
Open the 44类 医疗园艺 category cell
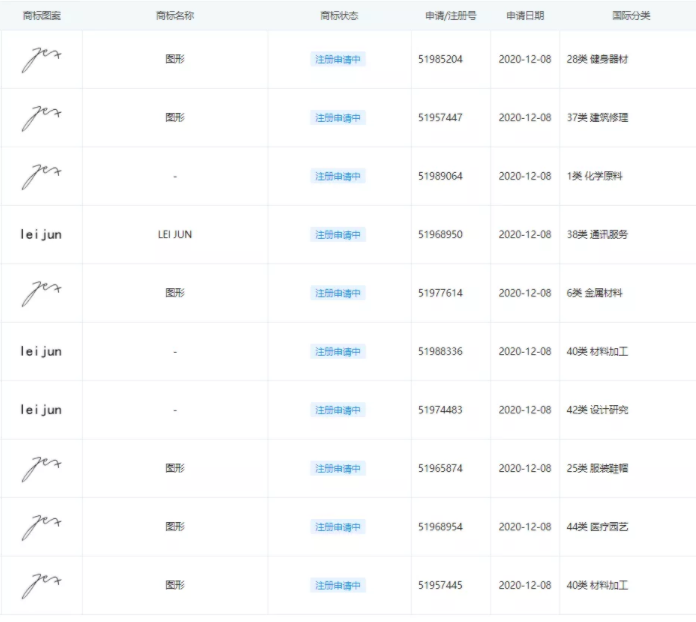tap(597, 527)
